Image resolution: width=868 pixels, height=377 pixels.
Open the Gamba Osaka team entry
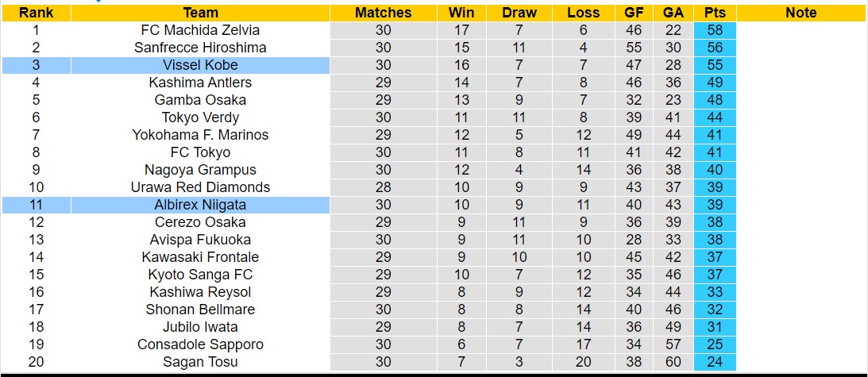(200, 100)
